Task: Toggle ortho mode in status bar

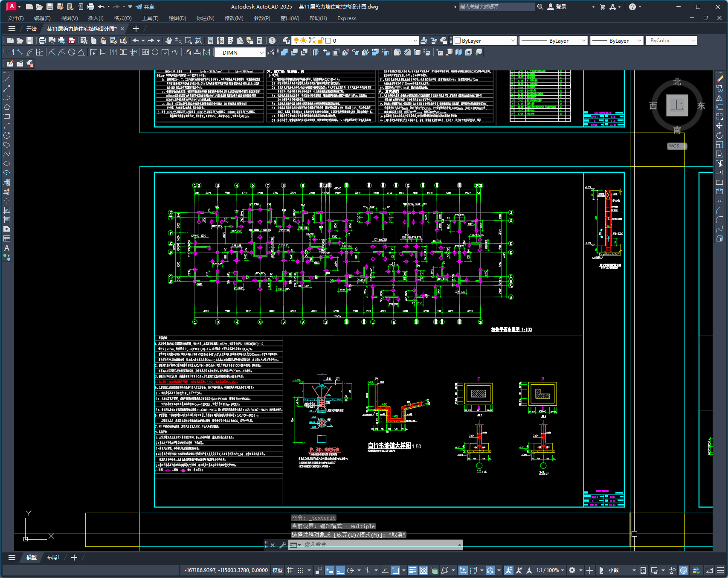Action: click(340, 570)
